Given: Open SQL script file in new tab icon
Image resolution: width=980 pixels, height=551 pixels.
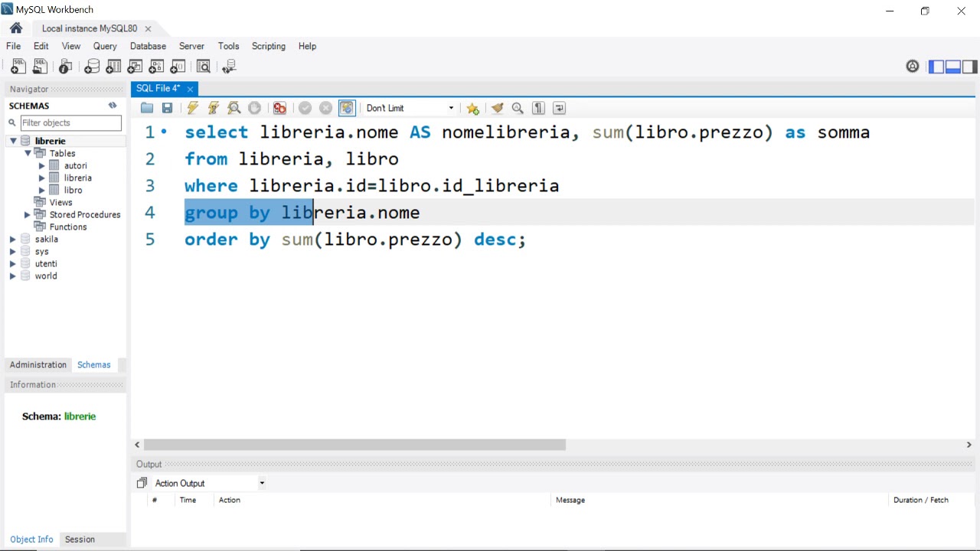Looking at the screenshot, I should [40, 67].
